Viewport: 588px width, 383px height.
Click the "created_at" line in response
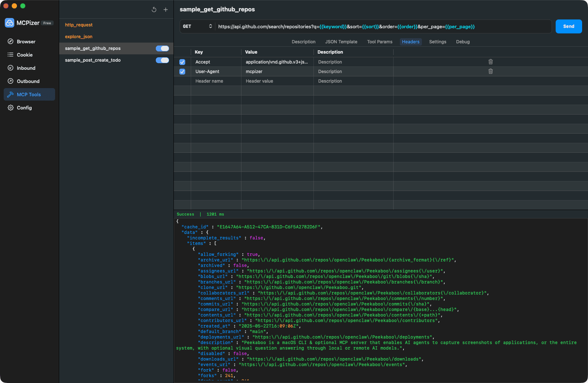(250, 326)
